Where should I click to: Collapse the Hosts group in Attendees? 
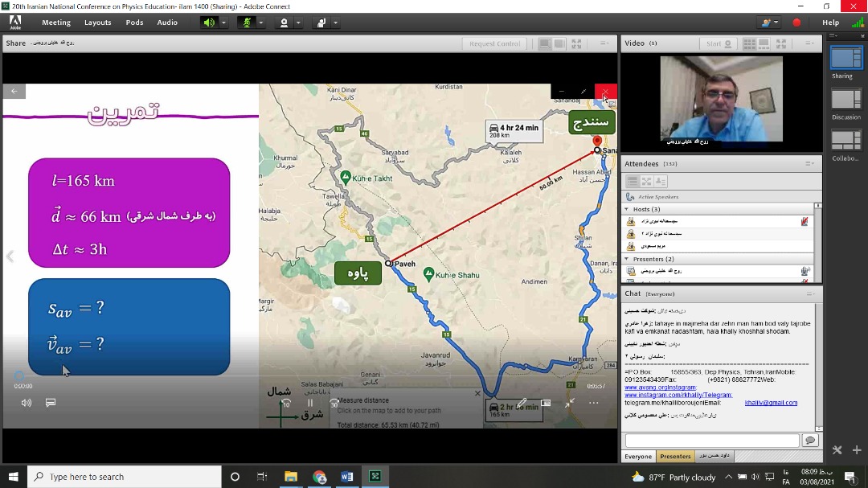[628, 209]
